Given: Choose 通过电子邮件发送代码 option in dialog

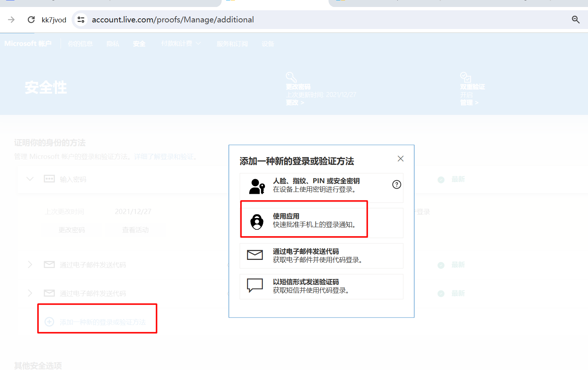Looking at the screenshot, I should click(321, 256).
